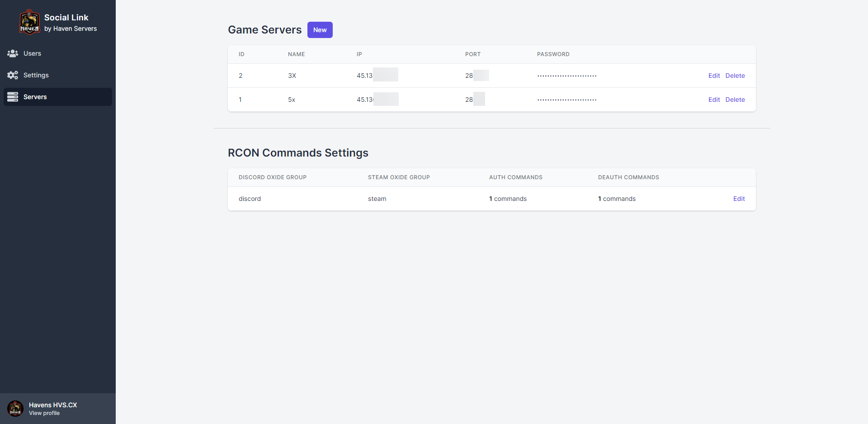This screenshot has width=868, height=424.
Task: Click the STEAM OXIDE GROUP column header
Action: tap(399, 177)
